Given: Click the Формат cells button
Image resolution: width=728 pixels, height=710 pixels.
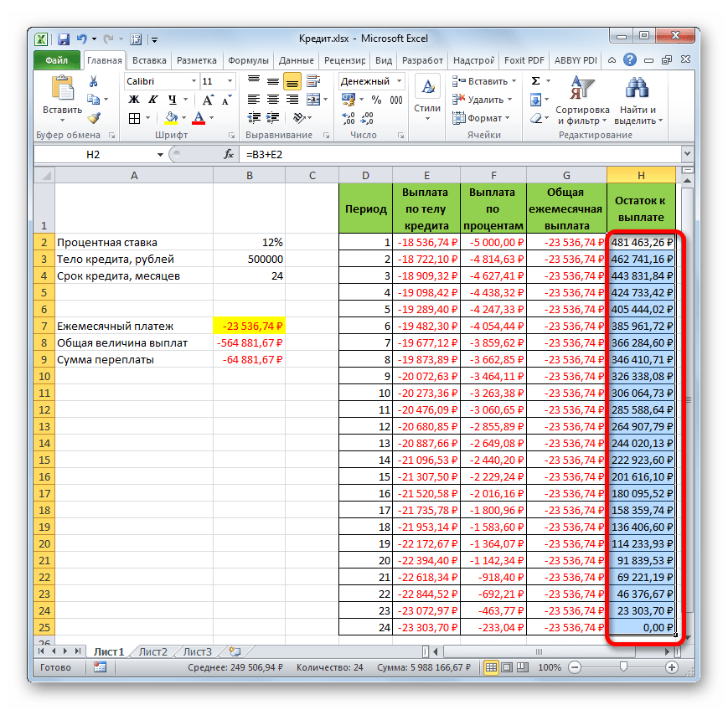Looking at the screenshot, I should (x=481, y=118).
